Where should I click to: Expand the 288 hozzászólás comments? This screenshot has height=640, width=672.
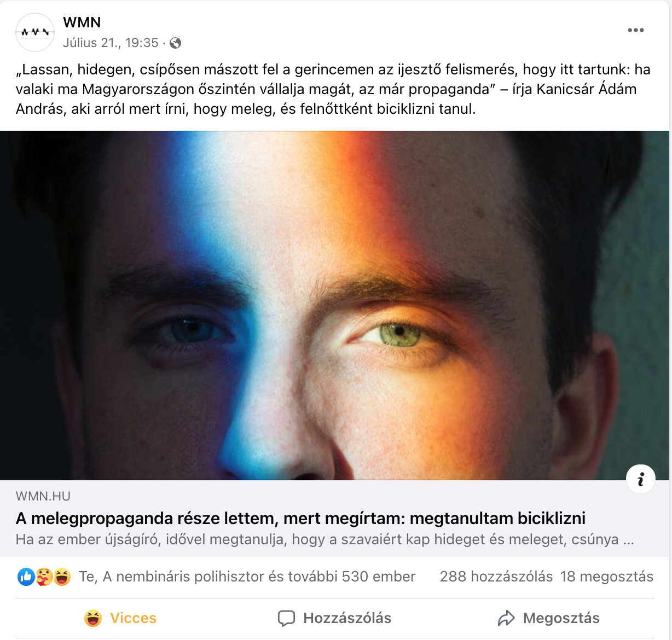coord(496,577)
